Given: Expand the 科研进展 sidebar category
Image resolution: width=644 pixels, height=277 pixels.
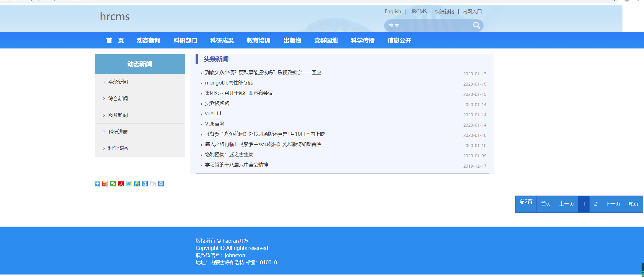Looking at the screenshot, I should click(x=118, y=132).
